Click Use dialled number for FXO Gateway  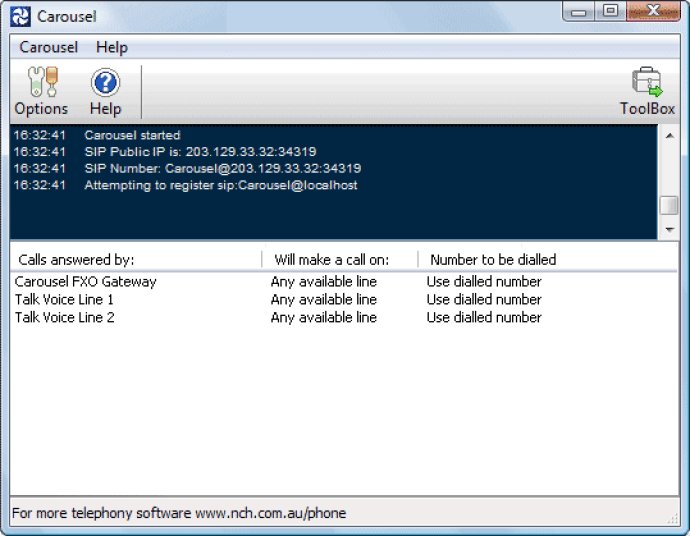(484, 282)
